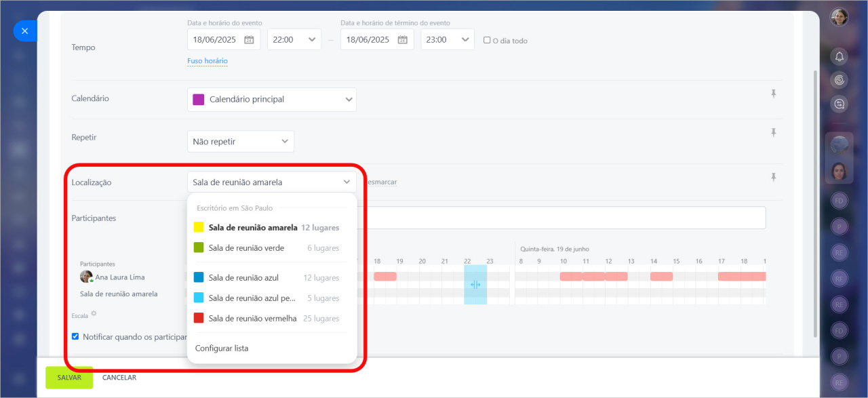The image size is (868, 398).
Task: Click the 'Ana Laura Lima' participant name
Action: pos(120,277)
